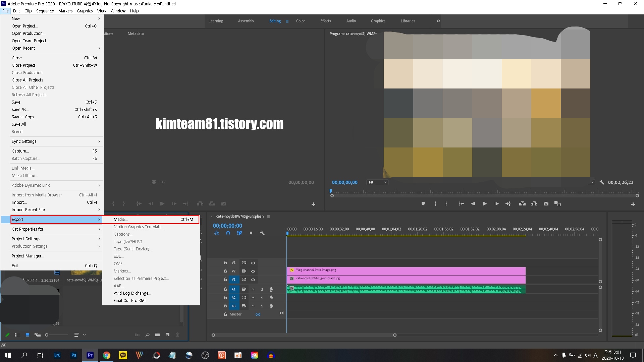Viewport: 644px width, 362px height.
Task: Toggle the lock on track V3
Action: point(225,263)
